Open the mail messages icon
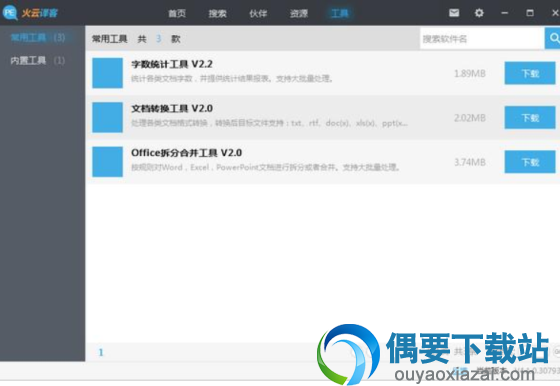The image size is (560, 386). pos(454,13)
